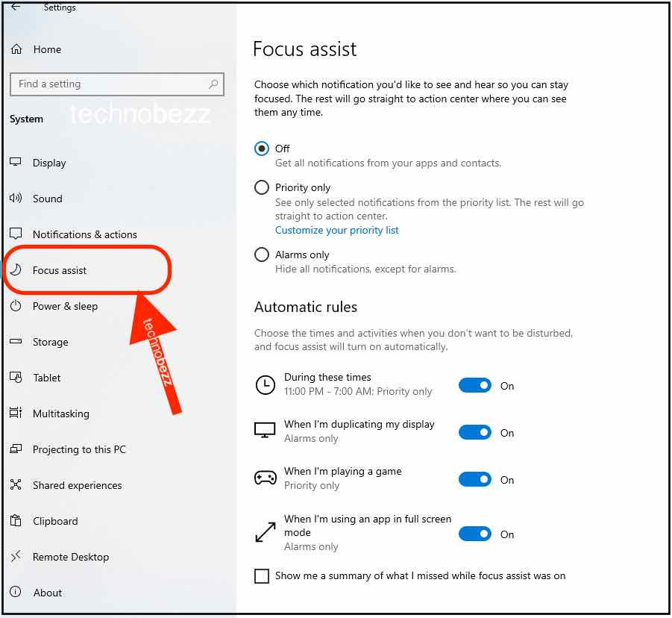
Task: Select the Alarms only radio button
Action: [262, 255]
